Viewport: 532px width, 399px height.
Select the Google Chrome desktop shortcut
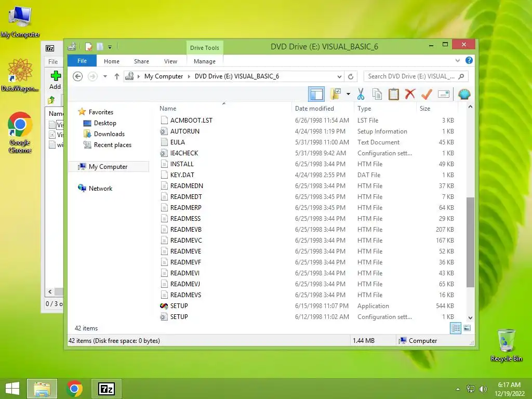coord(20,132)
